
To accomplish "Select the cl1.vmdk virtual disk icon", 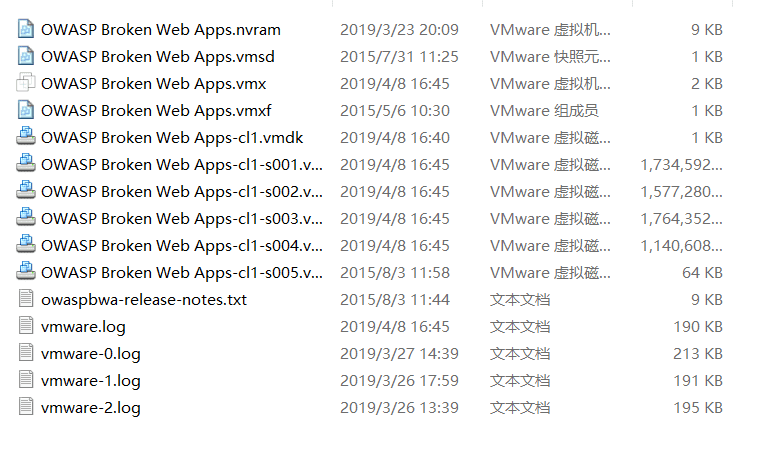I will click(x=26, y=136).
